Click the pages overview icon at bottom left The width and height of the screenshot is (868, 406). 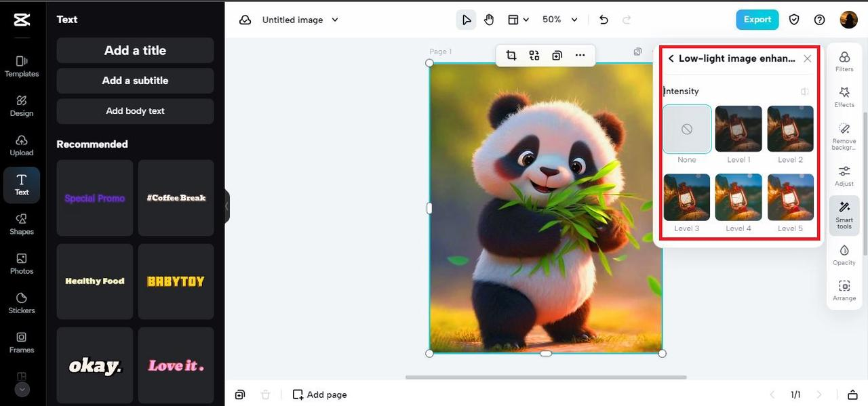(240, 394)
